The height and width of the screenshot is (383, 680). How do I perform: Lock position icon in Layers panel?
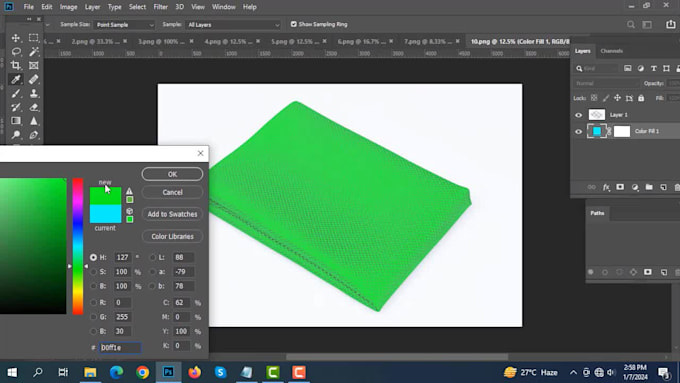point(618,98)
